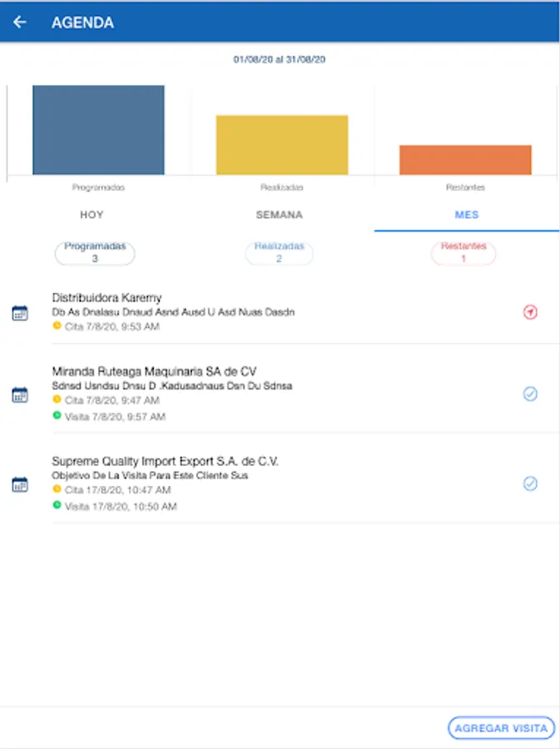The height and width of the screenshot is (749, 560).
Task: Click the Restantes chart axis label
Action: pyautogui.click(x=465, y=187)
